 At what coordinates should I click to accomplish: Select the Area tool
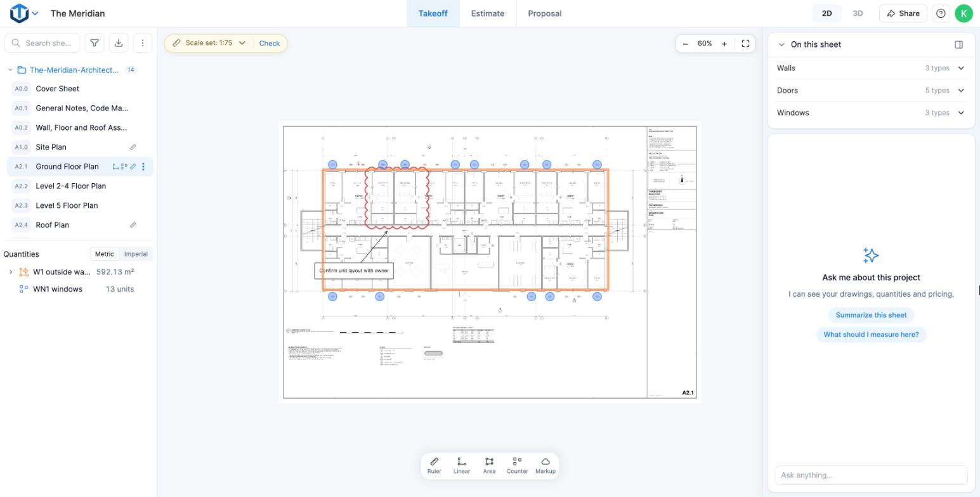pos(489,465)
